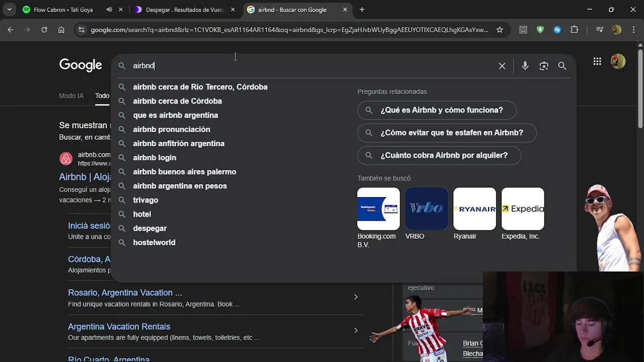This screenshot has height=362, width=644.
Task: Clear the Google search box text
Action: pos(502,66)
